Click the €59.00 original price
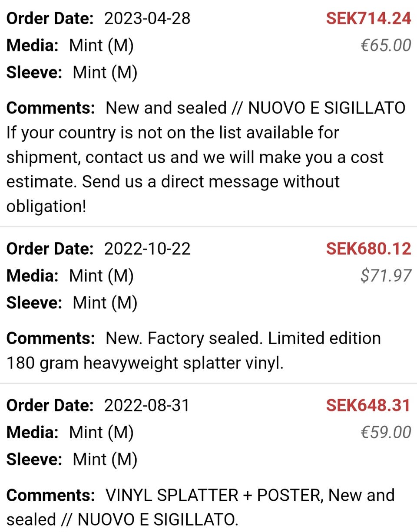The width and height of the screenshot is (417, 532). tap(386, 432)
